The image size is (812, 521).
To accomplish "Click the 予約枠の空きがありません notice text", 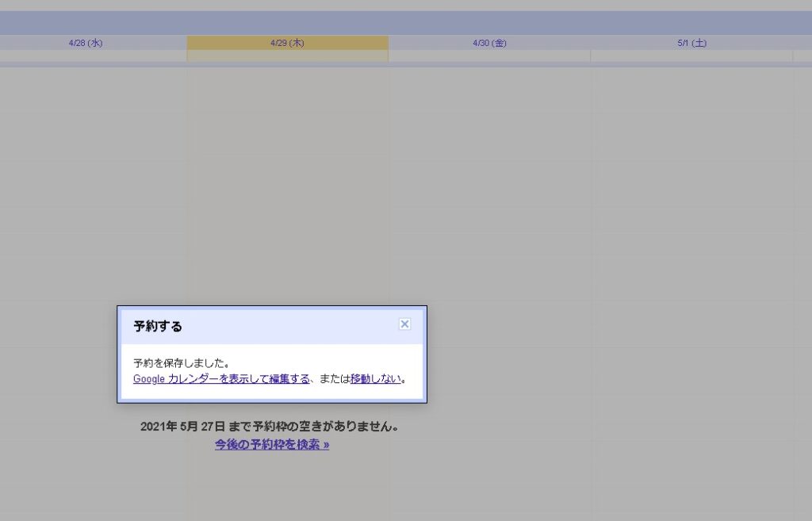I will (x=270, y=427).
